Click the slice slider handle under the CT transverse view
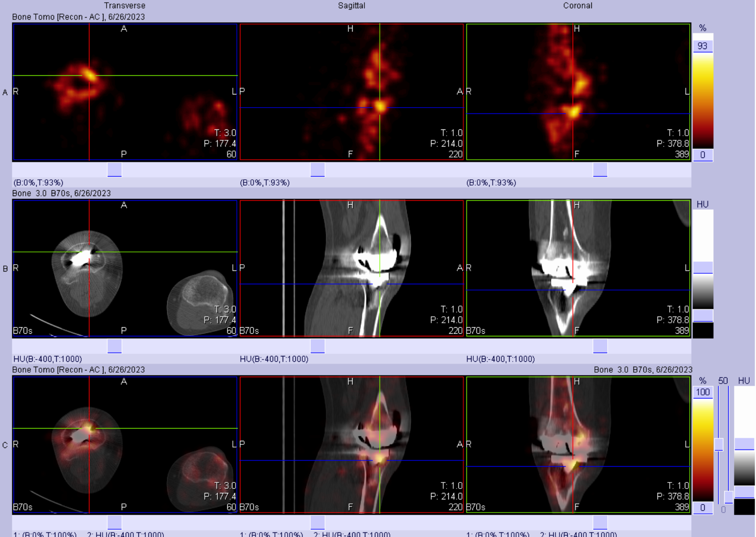 click(114, 346)
